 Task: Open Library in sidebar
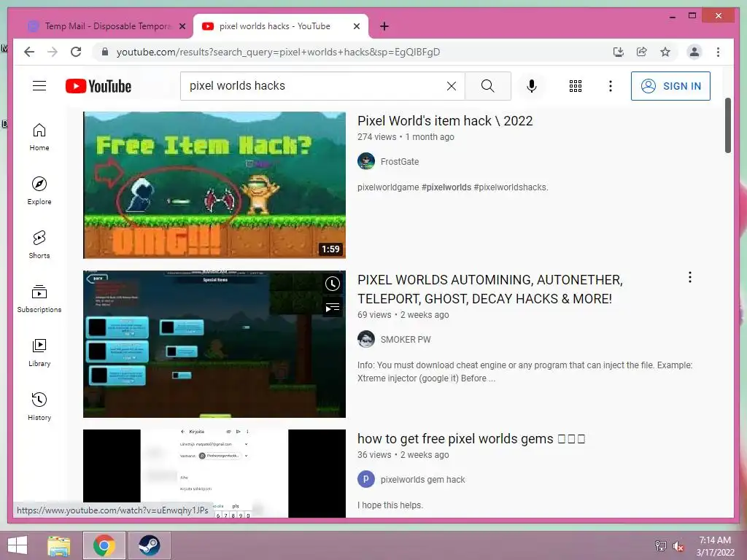click(x=39, y=352)
